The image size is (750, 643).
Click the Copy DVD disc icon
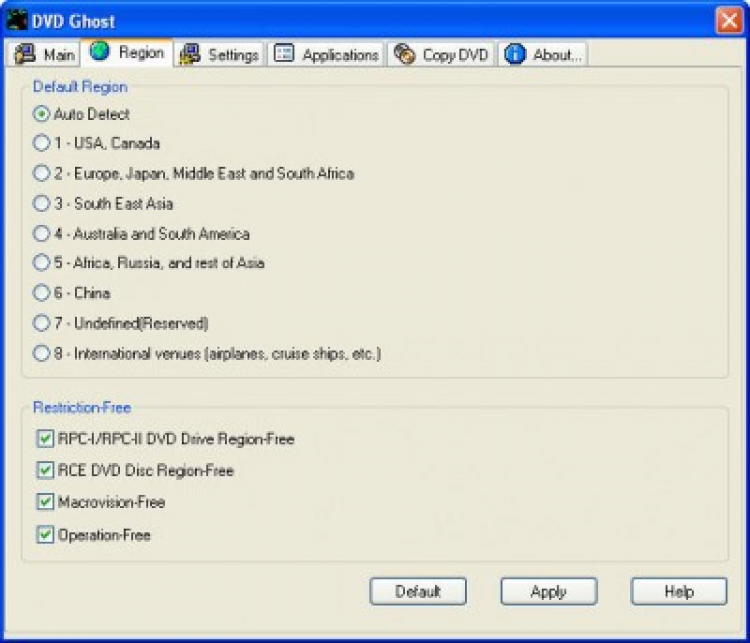[404, 54]
